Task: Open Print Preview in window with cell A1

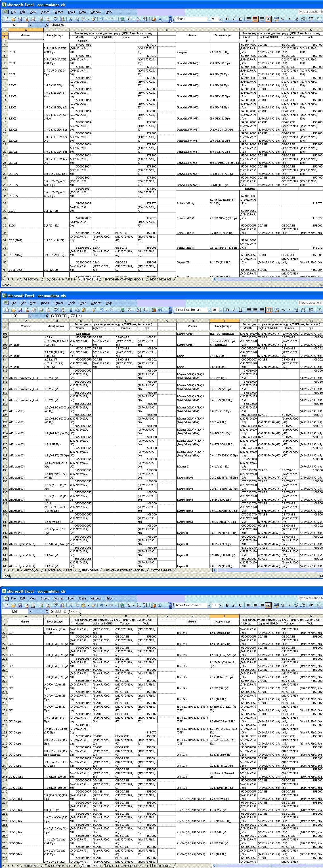Action: [47, 19]
